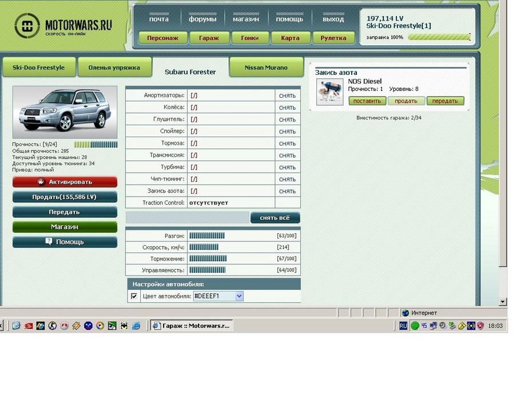The image size is (532, 399).
Task: Open the Рулетка roulette
Action: point(334,38)
